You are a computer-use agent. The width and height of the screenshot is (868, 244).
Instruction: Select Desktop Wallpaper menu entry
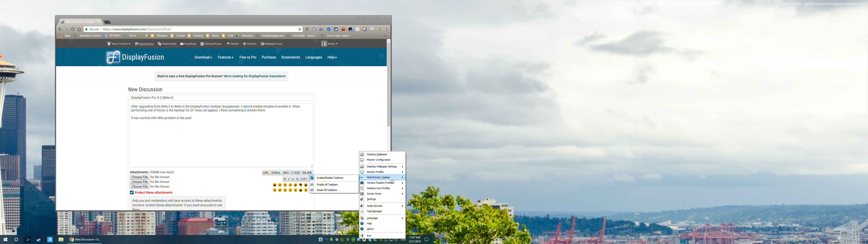tap(377, 154)
